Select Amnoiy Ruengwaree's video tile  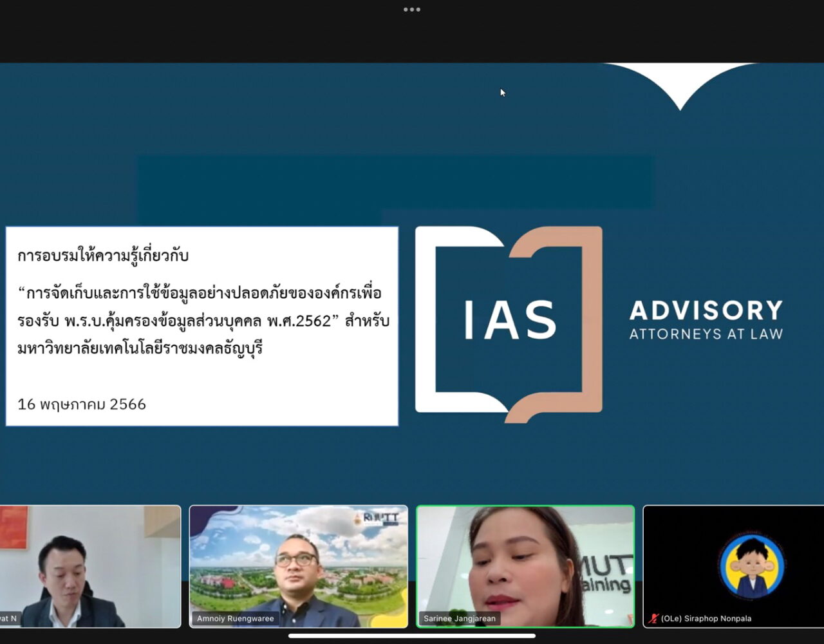pyautogui.click(x=299, y=566)
